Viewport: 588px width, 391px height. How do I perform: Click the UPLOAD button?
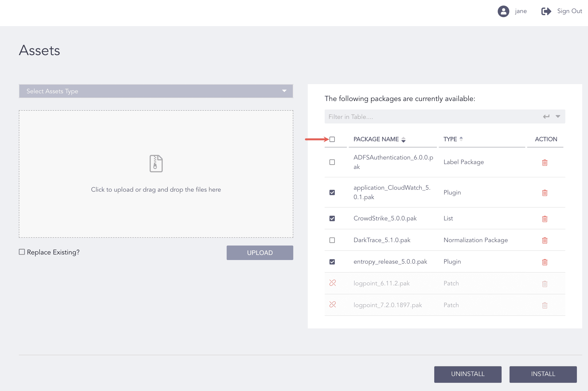point(260,253)
